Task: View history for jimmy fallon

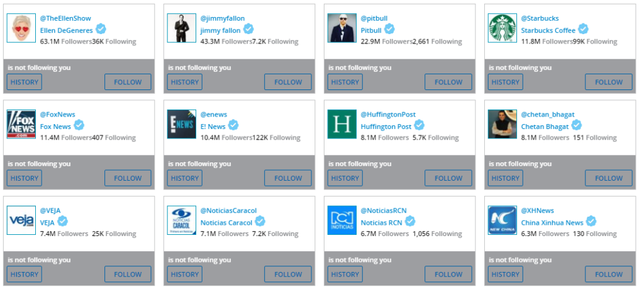Action: click(184, 82)
